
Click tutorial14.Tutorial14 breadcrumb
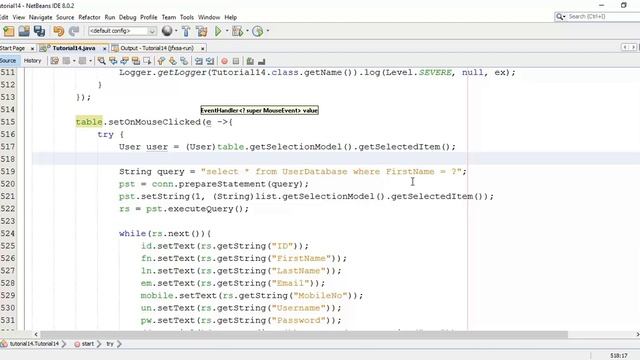pos(34,344)
